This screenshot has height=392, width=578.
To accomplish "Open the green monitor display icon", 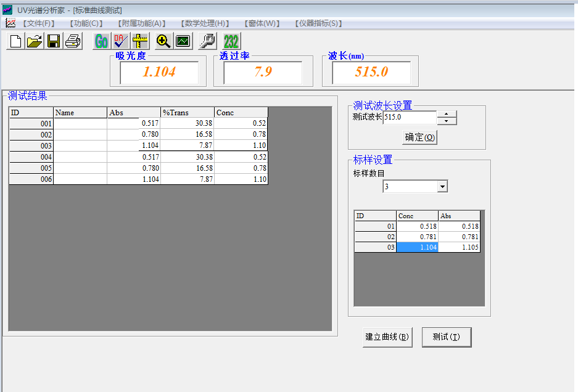I will point(183,41).
